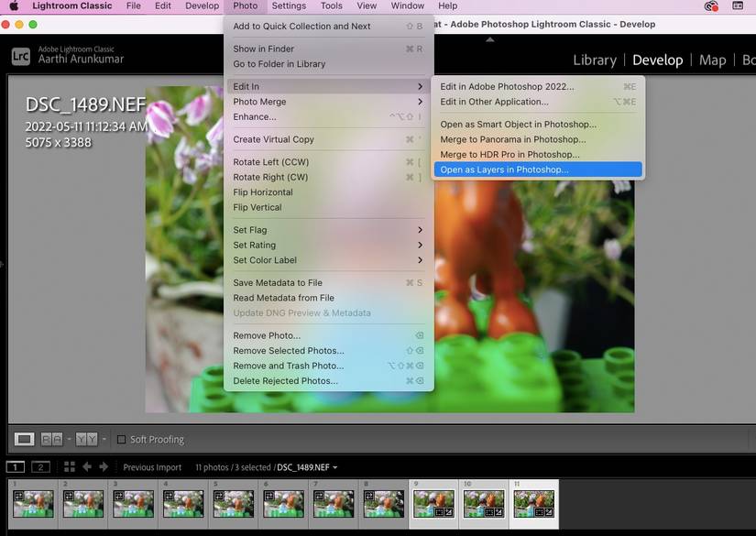The width and height of the screenshot is (756, 536).
Task: Choose Edit in Adobe Photoshop 2022
Action: (x=538, y=87)
